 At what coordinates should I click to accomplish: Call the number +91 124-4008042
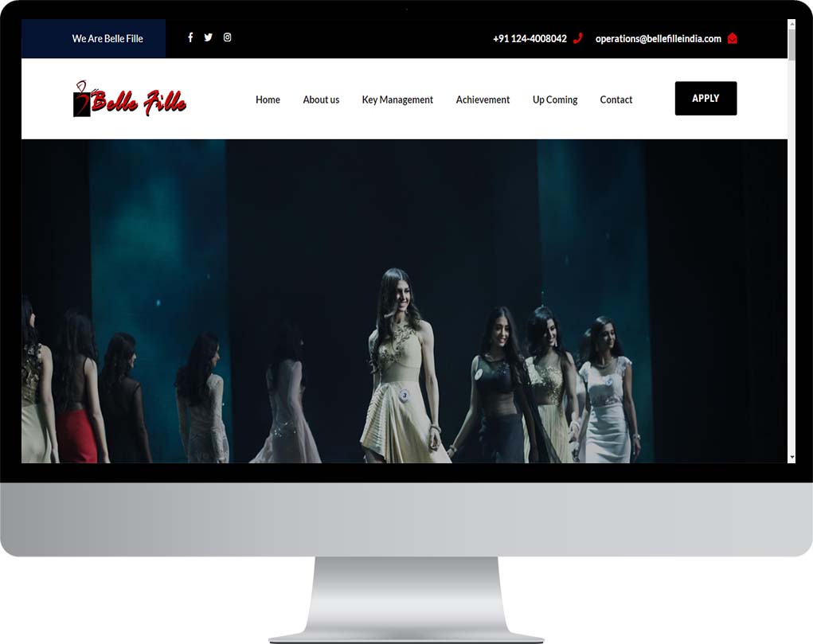coord(530,37)
